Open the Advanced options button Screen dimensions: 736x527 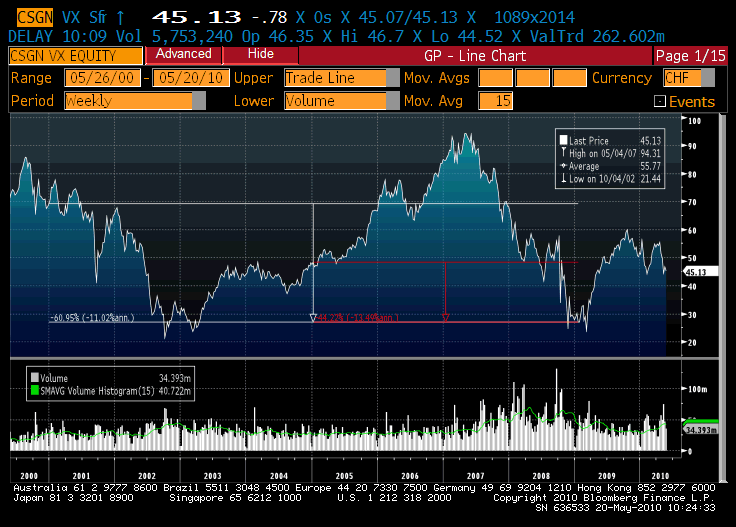184,54
